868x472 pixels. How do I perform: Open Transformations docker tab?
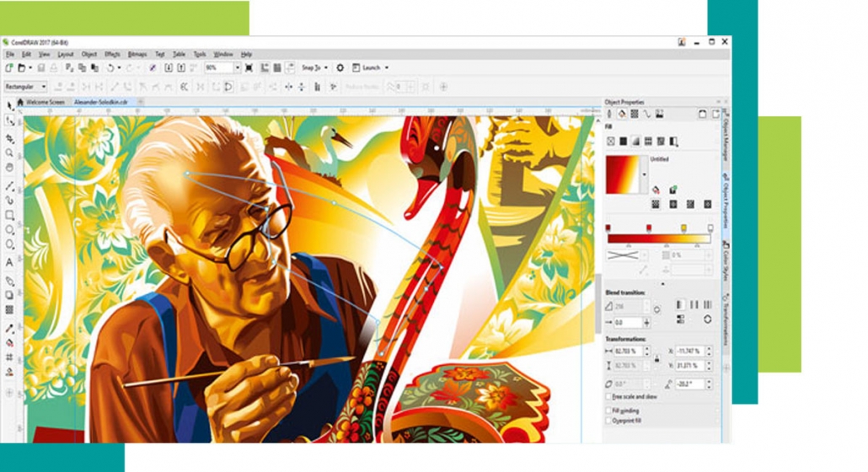(726, 321)
